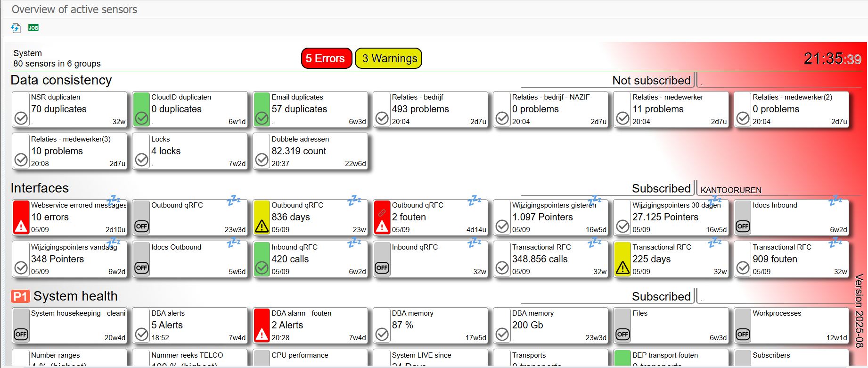Select the Interfaces group header
This screenshot has height=368, width=868.
40,188
